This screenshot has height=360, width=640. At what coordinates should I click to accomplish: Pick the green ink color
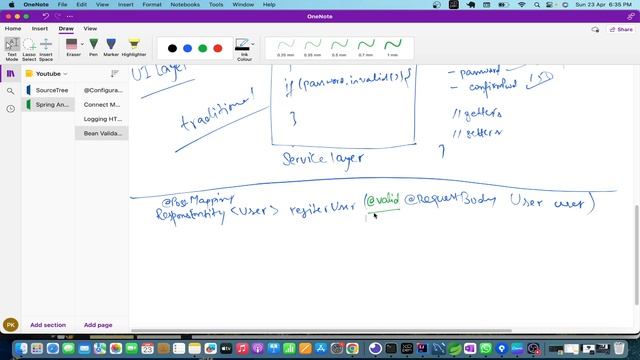pyautogui.click(x=202, y=49)
